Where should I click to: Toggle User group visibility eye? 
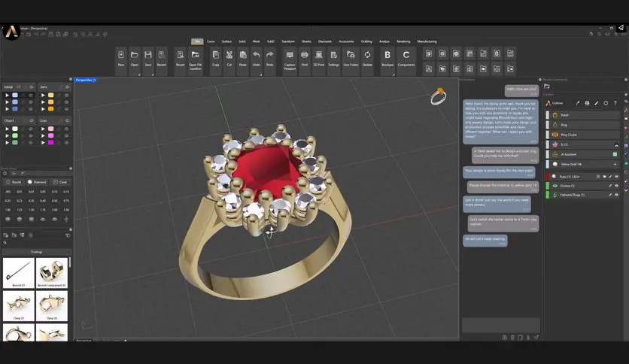coord(67,120)
